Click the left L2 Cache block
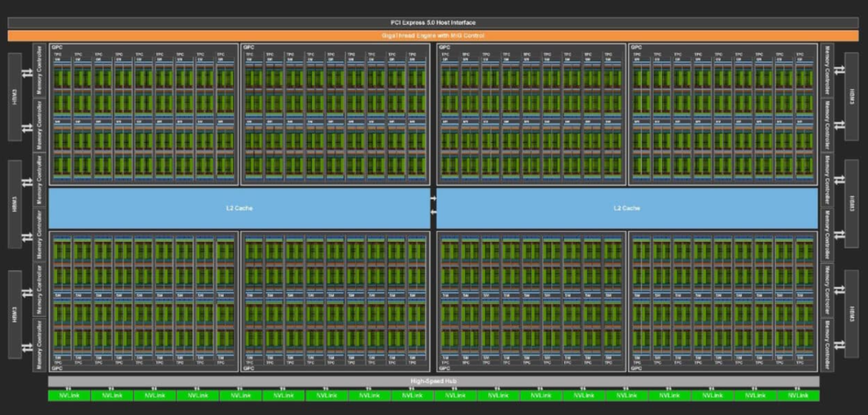 [x=239, y=208]
